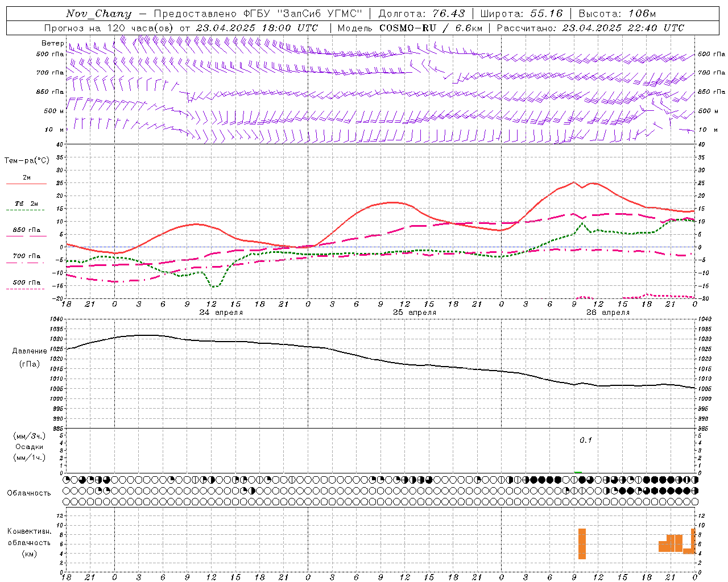Click the Облачность row label
This screenshot has height=582, width=728.
[x=29, y=493]
